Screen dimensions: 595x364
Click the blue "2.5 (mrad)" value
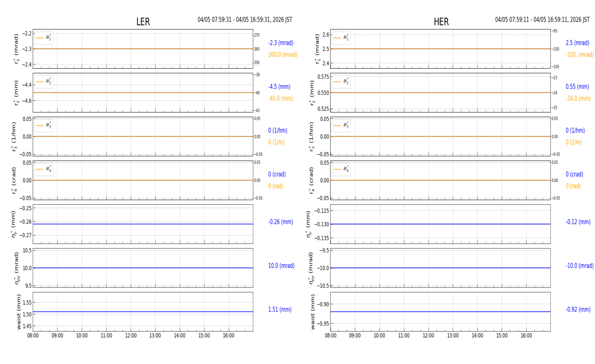point(577,43)
